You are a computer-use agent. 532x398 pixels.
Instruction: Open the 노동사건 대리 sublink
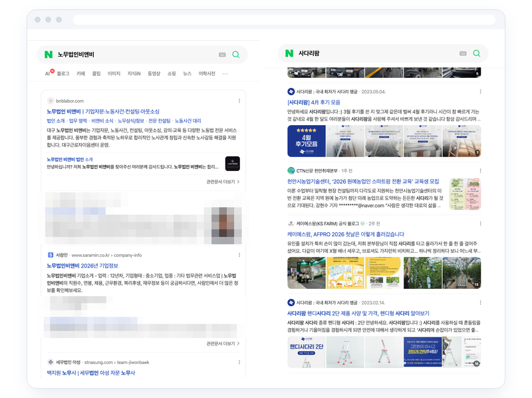[x=188, y=121]
